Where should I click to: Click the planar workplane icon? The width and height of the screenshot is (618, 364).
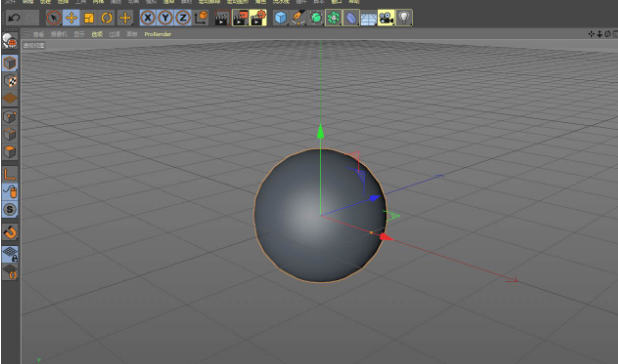pyautogui.click(x=9, y=272)
